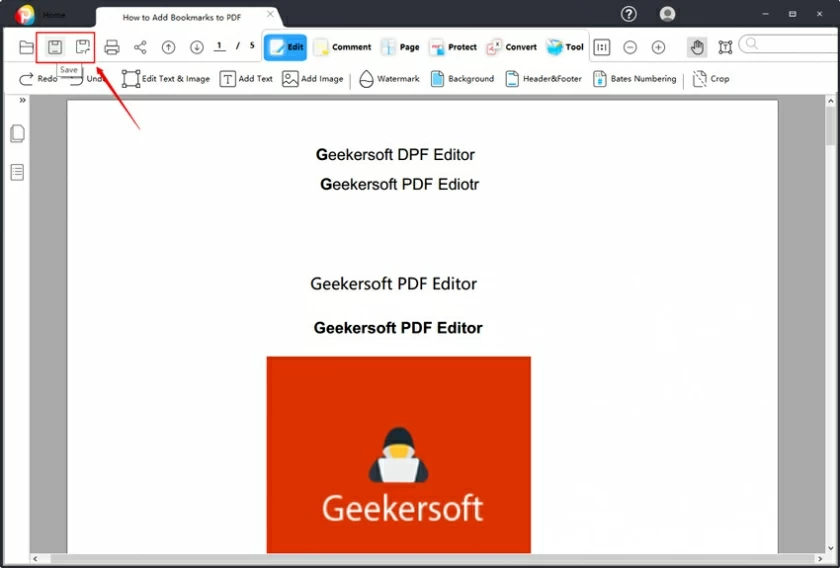Open the Protect tab
The width and height of the screenshot is (840, 568).
(x=452, y=47)
